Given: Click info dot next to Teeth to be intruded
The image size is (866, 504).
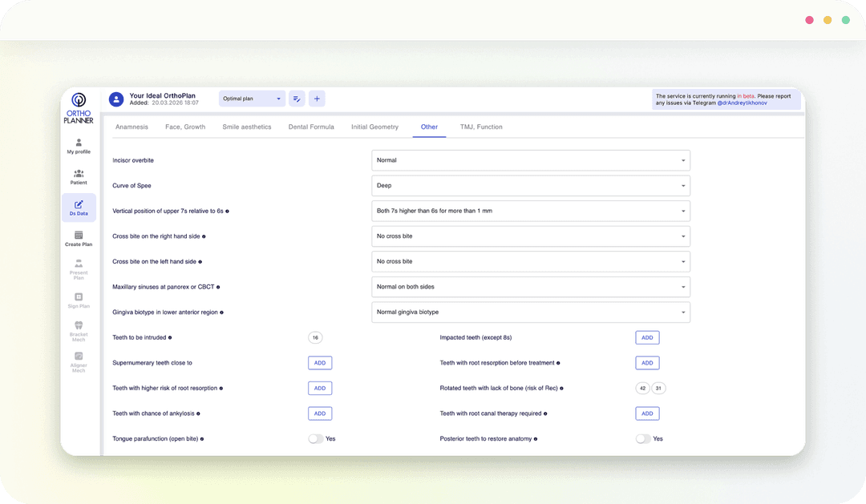Looking at the screenshot, I should (170, 338).
